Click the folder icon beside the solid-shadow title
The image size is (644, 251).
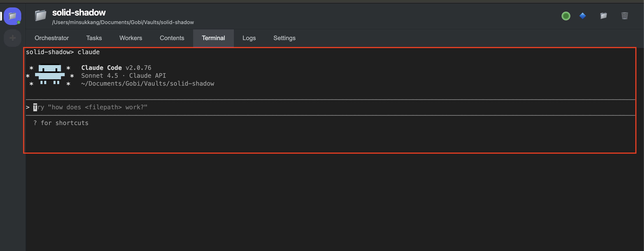[x=41, y=16]
